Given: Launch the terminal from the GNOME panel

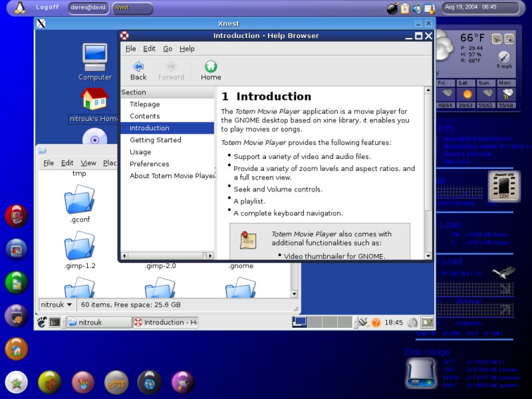Looking at the screenshot, I should [55, 322].
